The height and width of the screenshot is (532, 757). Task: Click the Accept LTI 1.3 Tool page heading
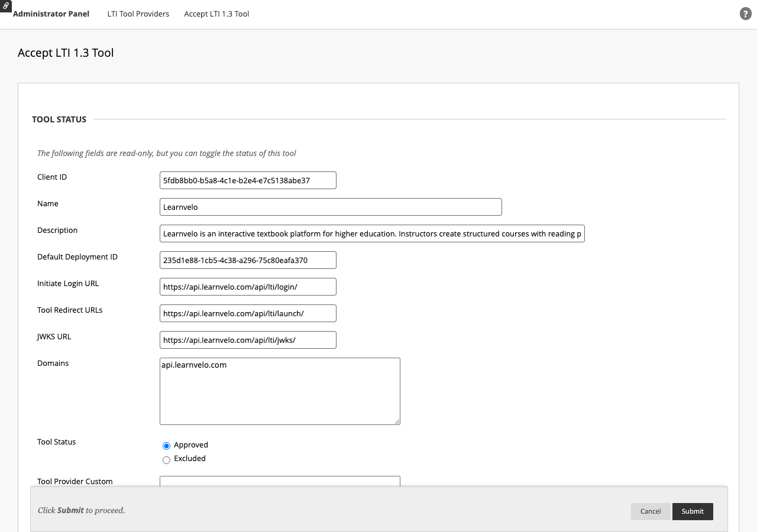click(x=66, y=53)
